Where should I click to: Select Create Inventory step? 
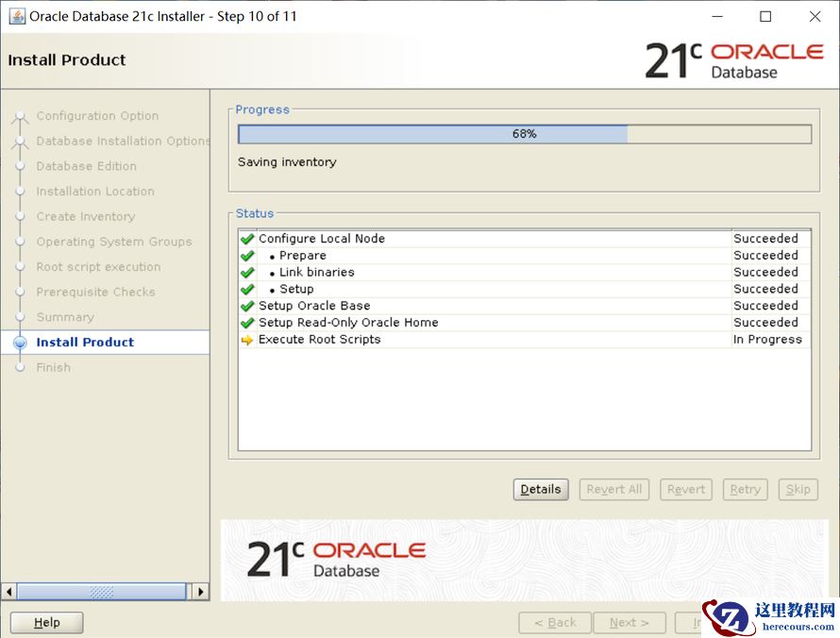click(x=86, y=216)
